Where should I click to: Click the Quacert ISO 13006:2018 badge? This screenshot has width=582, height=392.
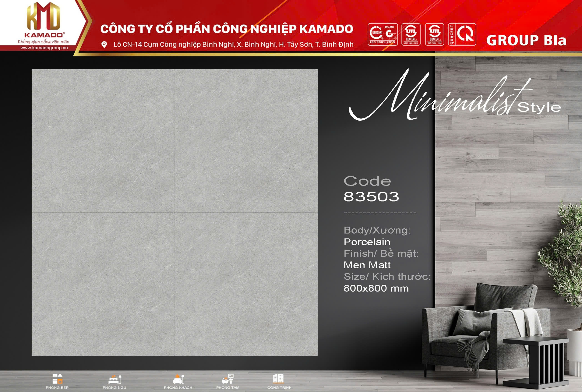point(434,34)
